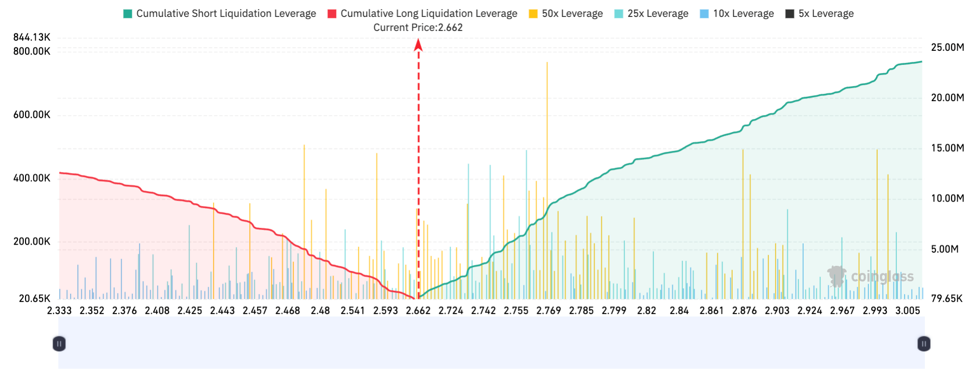Click the yellow 50x Leverage swatch
Viewport: 980px width, 376px height.
[x=533, y=14]
